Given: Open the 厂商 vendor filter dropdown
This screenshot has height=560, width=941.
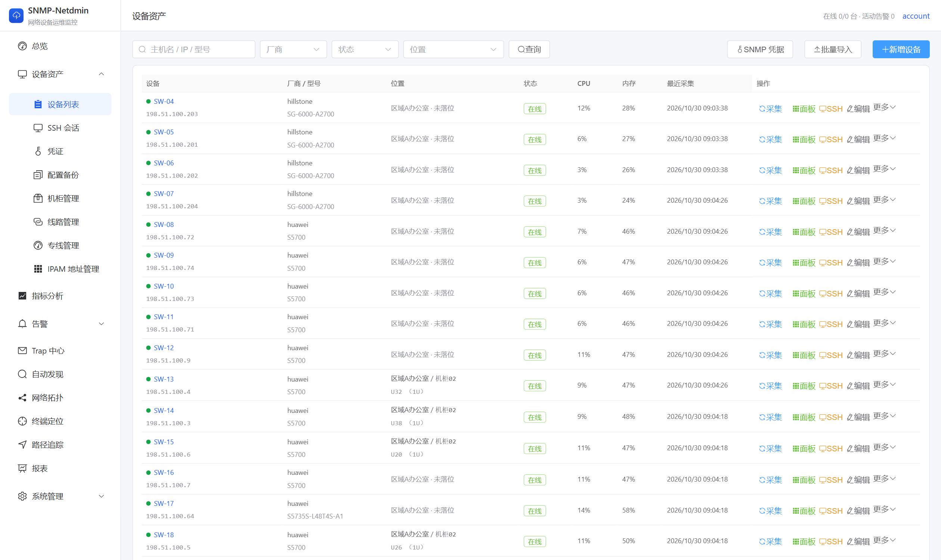Looking at the screenshot, I should [293, 49].
